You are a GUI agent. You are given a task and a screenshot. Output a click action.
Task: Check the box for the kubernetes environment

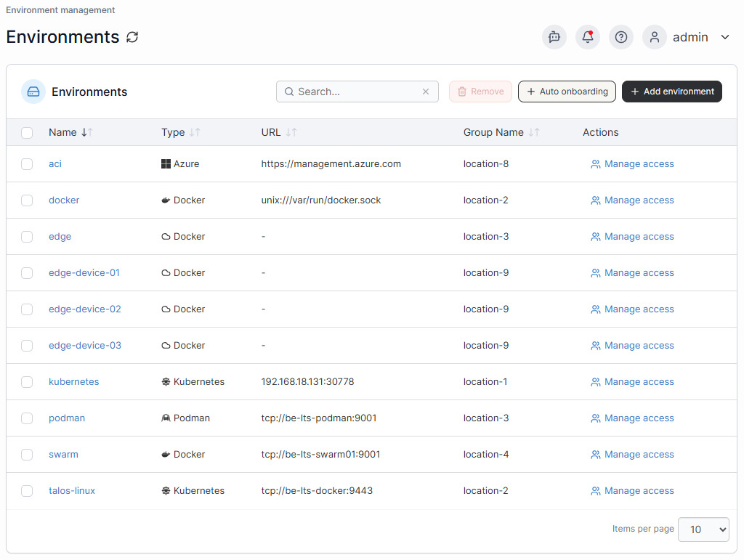[x=27, y=382]
